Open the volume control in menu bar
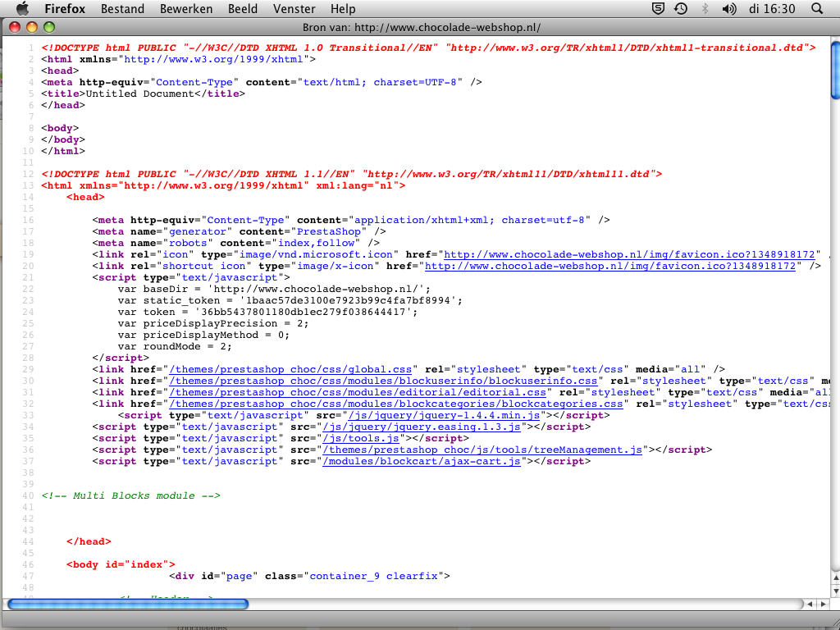 pos(729,8)
